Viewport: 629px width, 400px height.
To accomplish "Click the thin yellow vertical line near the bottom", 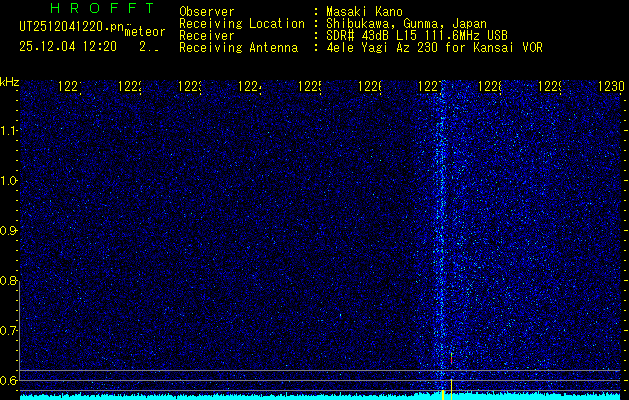I will [451, 388].
